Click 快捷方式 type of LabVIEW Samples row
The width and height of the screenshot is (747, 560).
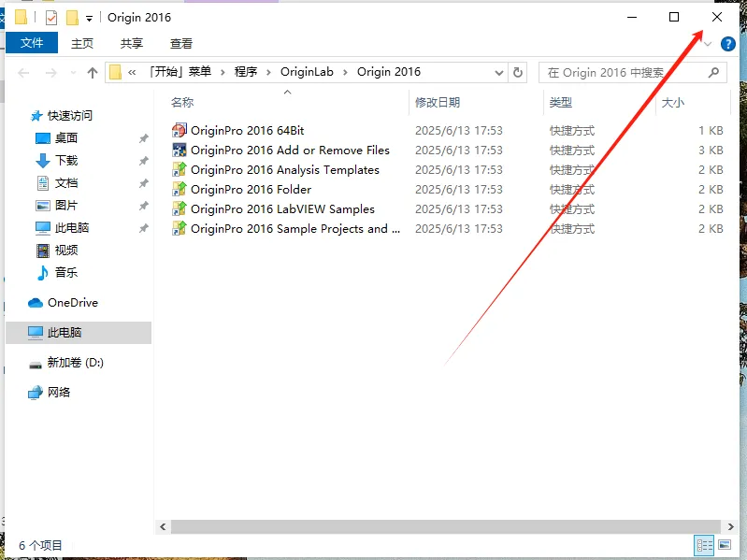pyautogui.click(x=572, y=209)
